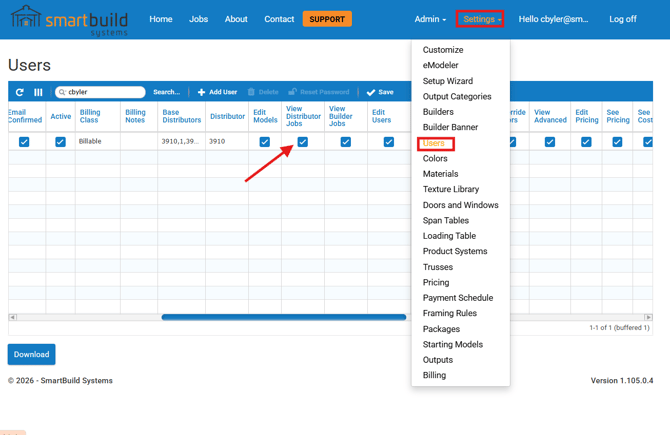Open the Admin dropdown menu
This screenshot has width=670, height=435.
click(430, 19)
